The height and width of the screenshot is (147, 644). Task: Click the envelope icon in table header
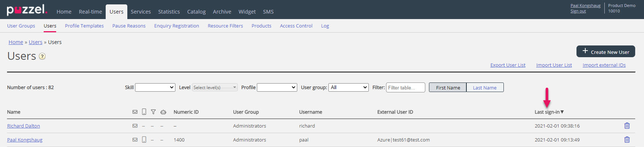click(x=135, y=112)
